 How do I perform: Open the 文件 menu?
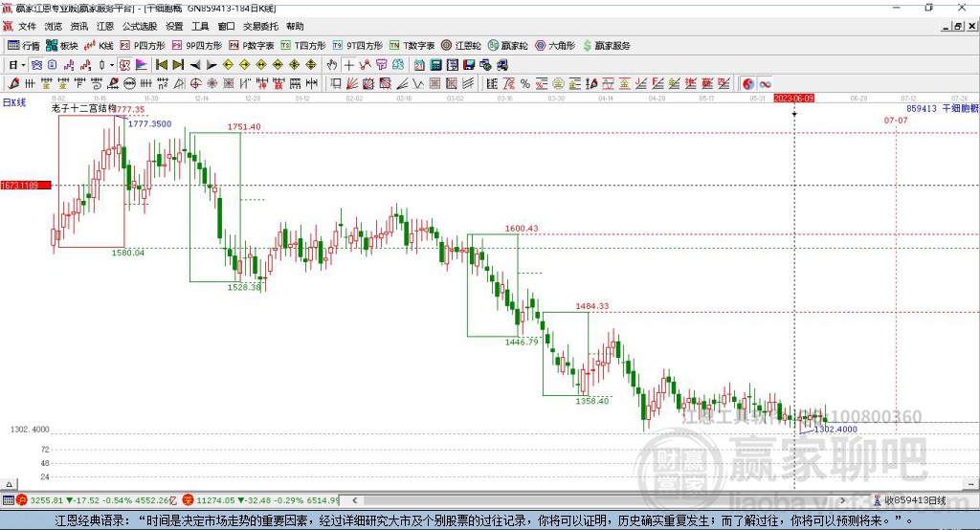[x=27, y=26]
